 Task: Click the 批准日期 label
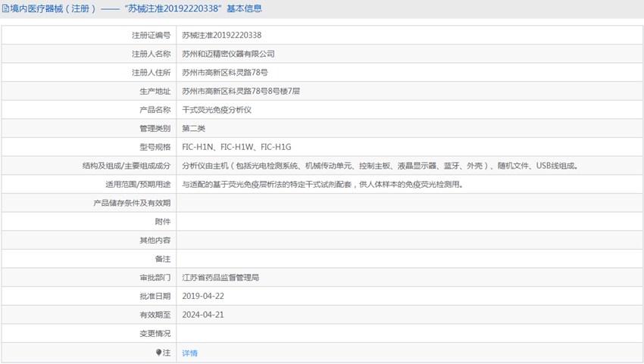coord(155,296)
